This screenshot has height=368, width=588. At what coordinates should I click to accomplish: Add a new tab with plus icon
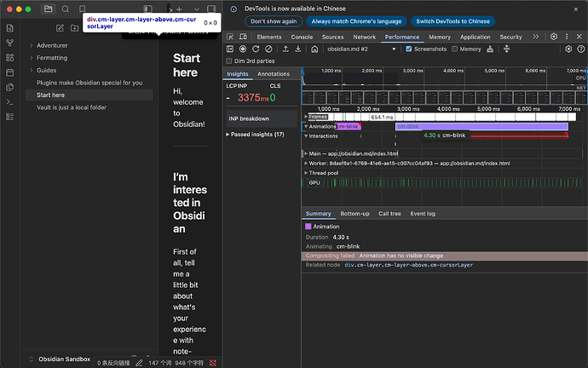click(179, 9)
